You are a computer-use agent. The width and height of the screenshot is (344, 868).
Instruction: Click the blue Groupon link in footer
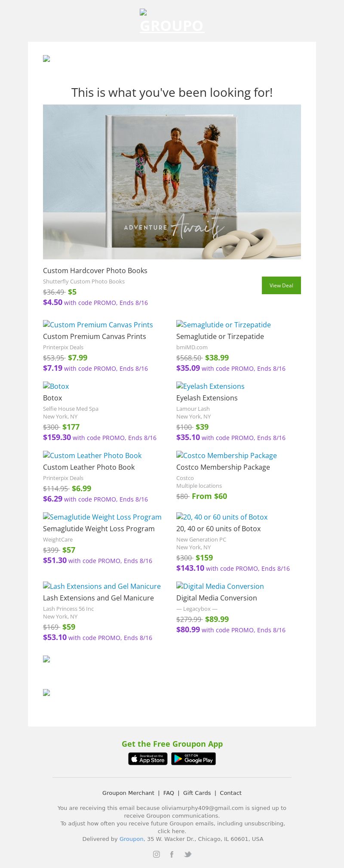(x=131, y=839)
